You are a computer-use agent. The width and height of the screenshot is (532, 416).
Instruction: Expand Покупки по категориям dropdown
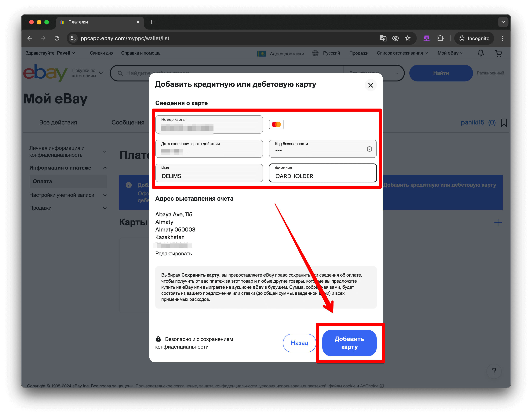(x=87, y=73)
